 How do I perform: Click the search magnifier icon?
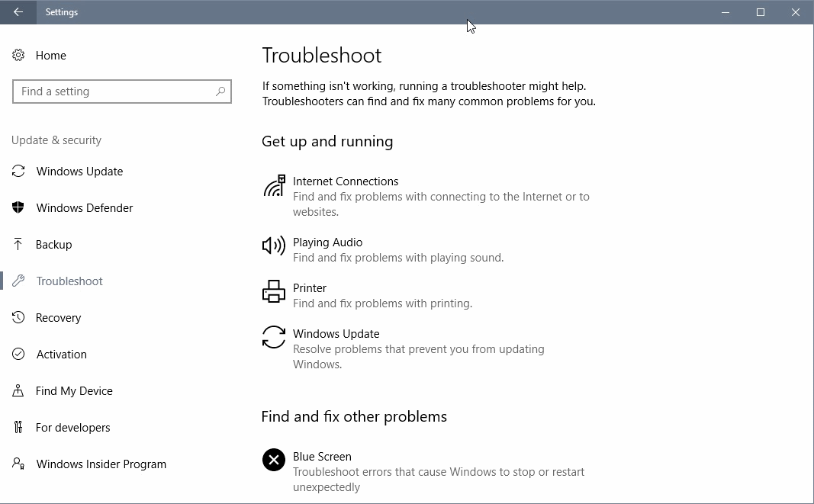(220, 91)
